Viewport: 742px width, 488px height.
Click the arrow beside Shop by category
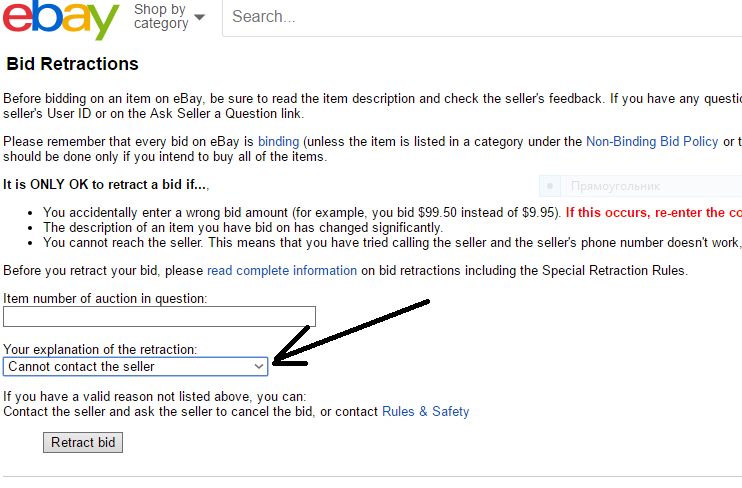tap(200, 17)
